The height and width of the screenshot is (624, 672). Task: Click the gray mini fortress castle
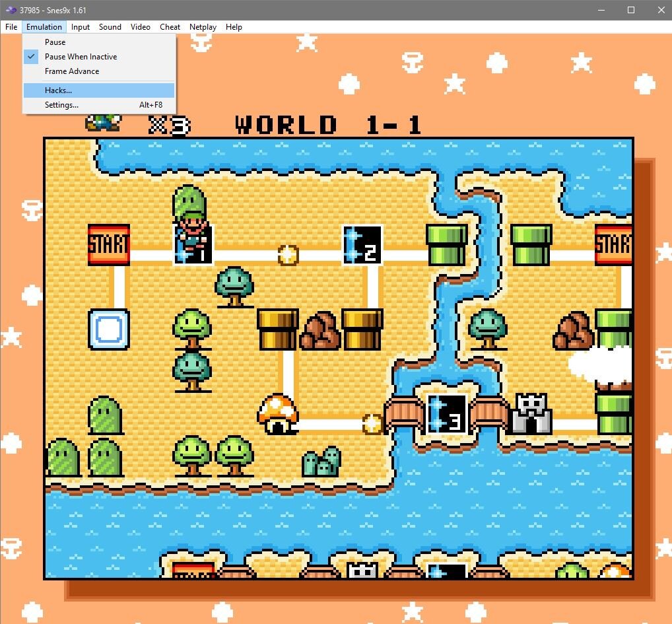tap(532, 414)
